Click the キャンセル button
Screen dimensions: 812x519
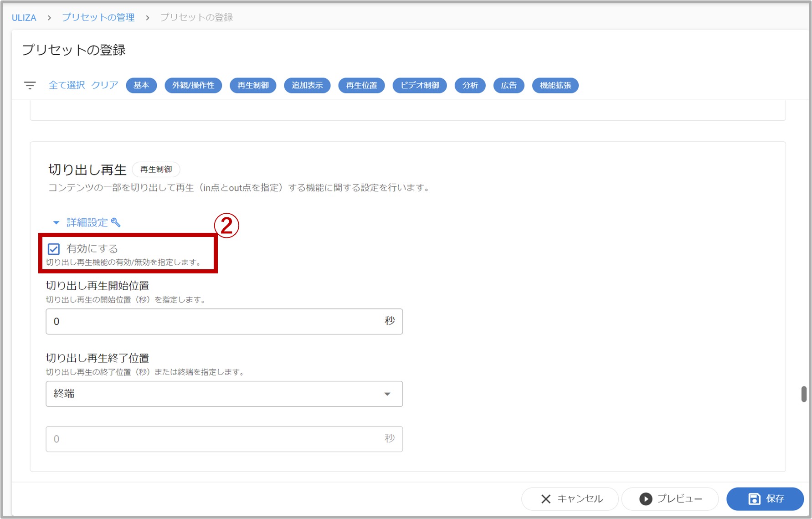(570, 499)
